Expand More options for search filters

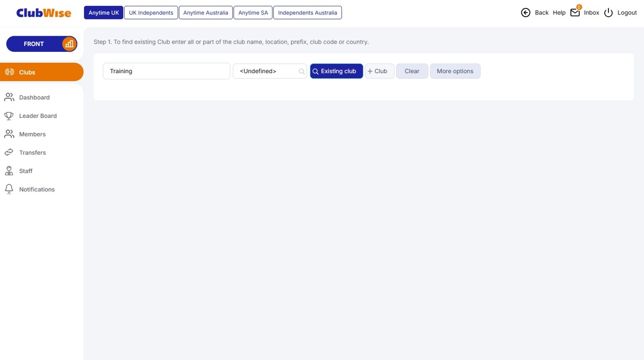point(455,71)
